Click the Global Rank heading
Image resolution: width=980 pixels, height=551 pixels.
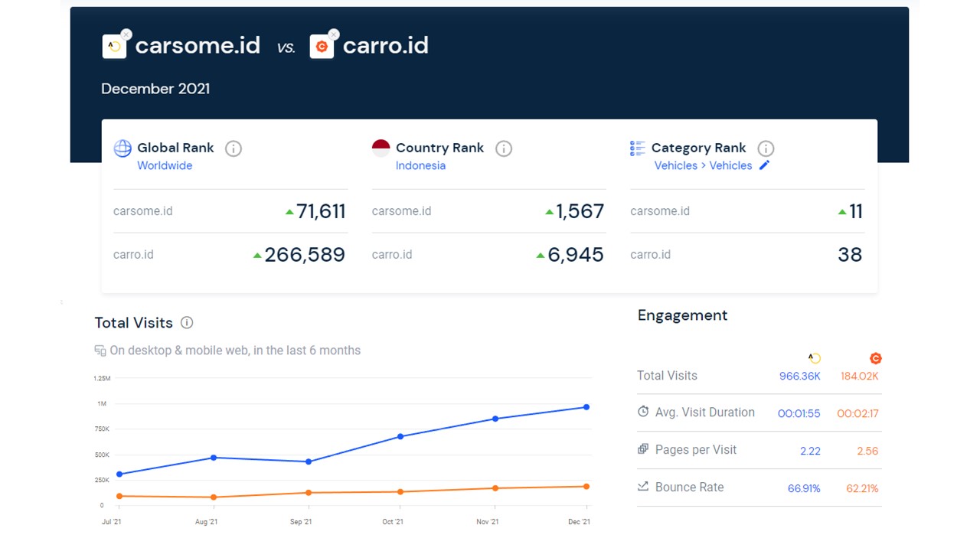(175, 148)
